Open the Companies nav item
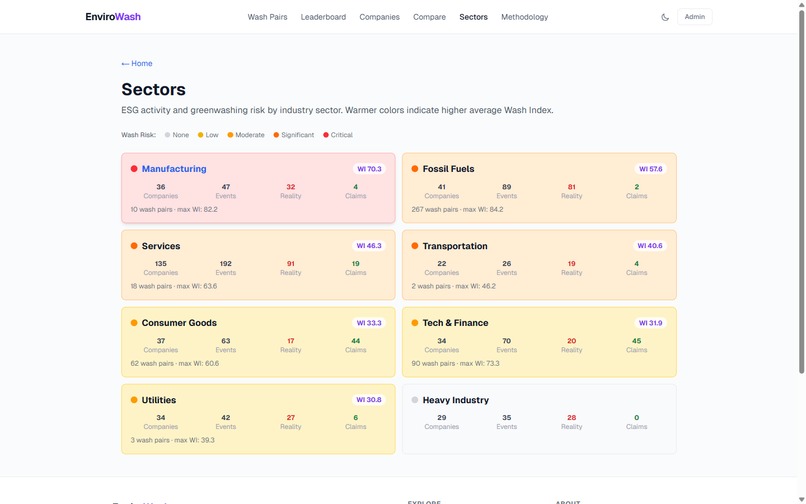 pos(379,17)
